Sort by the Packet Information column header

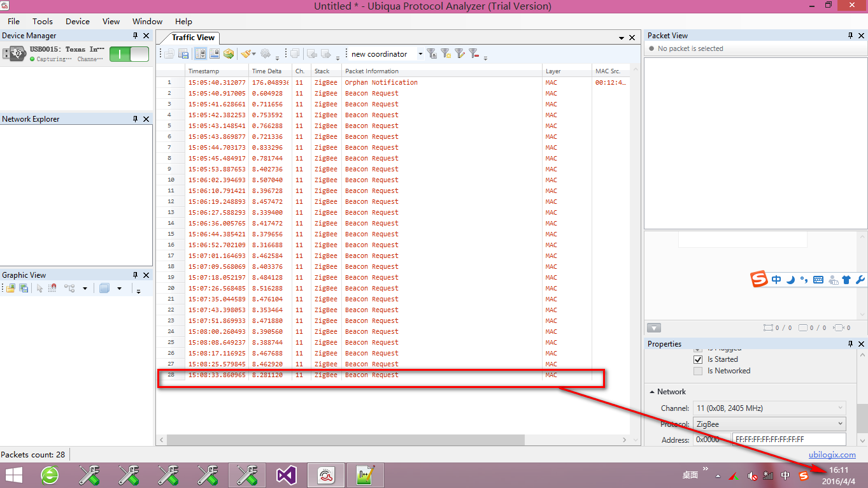(442, 71)
